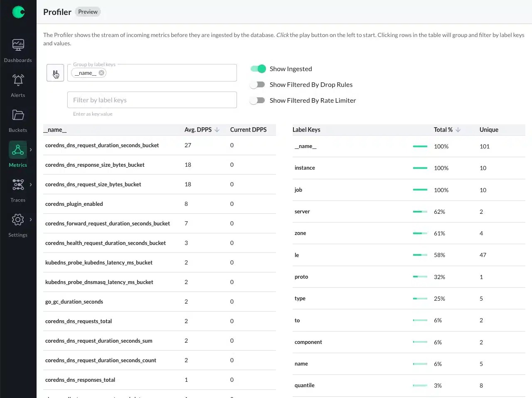Remove the __name__ chip from Group by label keys
532x398 pixels.
101,73
